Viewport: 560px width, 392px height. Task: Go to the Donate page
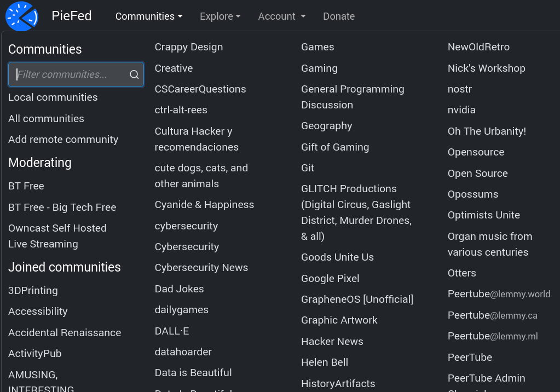(x=338, y=16)
